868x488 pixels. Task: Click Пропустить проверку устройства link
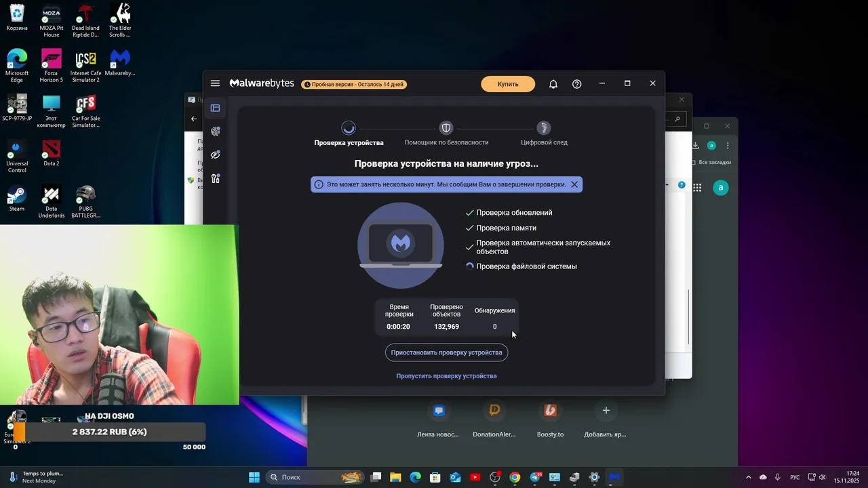[446, 376]
